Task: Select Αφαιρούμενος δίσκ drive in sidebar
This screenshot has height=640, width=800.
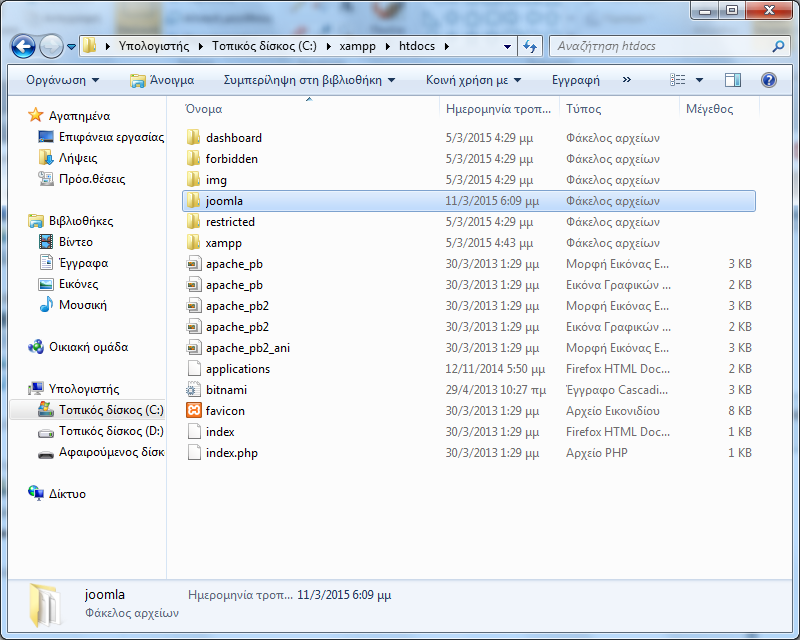Action: point(111,452)
